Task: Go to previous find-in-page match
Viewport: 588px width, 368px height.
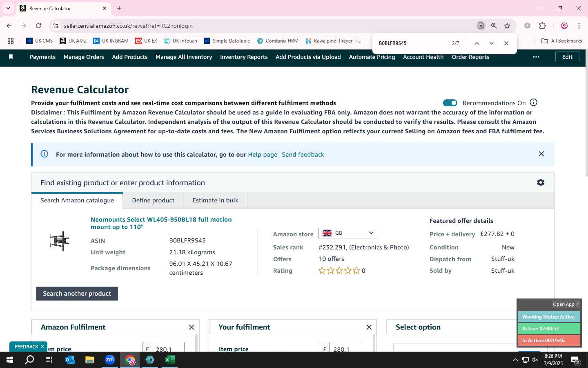Action: point(477,43)
